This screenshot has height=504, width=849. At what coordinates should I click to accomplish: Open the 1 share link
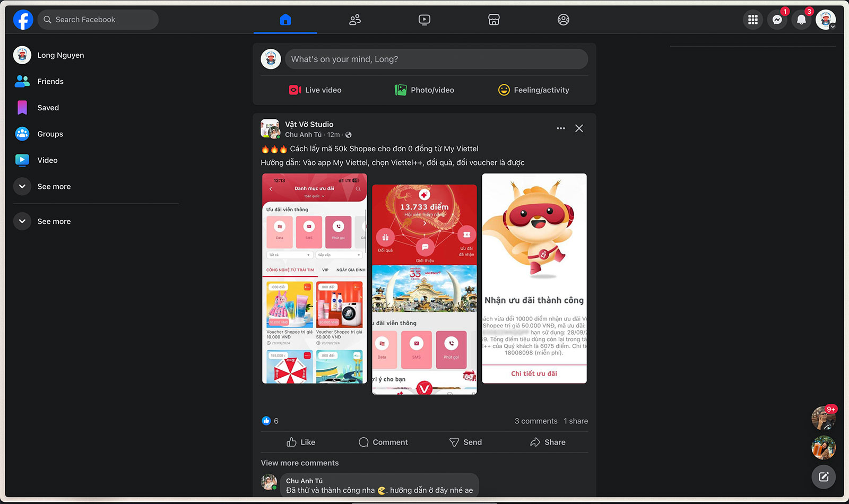tap(576, 421)
